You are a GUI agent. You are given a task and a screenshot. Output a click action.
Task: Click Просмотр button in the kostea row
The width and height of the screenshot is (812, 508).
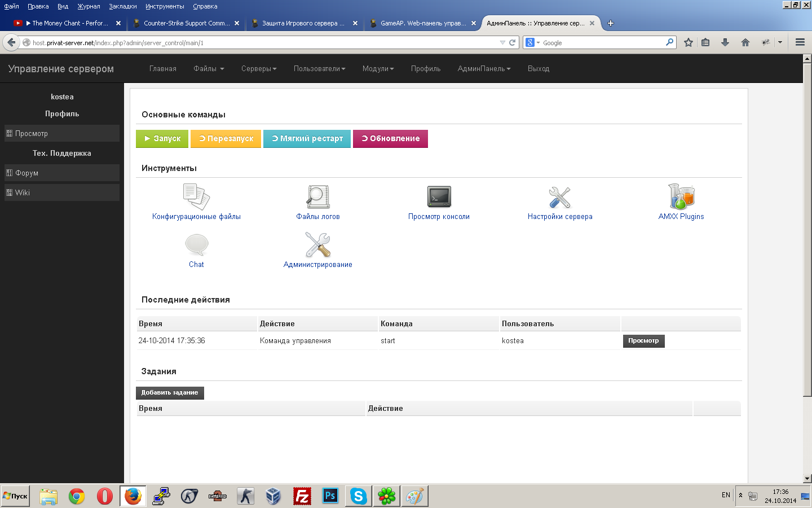click(x=643, y=341)
